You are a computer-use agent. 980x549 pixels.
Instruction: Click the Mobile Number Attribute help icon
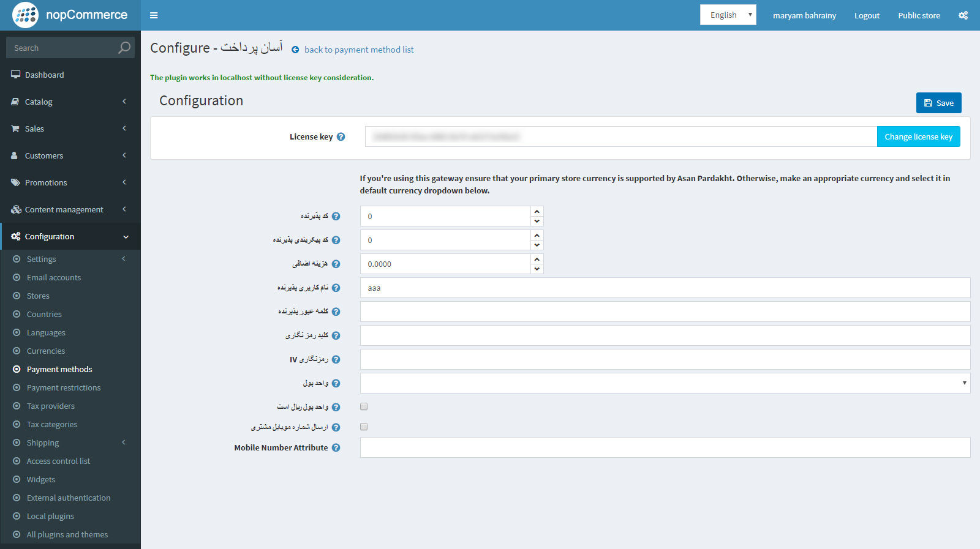click(x=336, y=447)
